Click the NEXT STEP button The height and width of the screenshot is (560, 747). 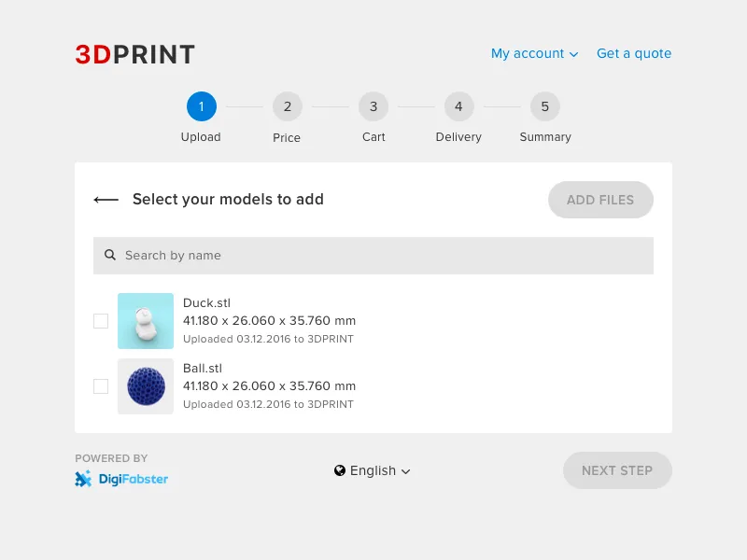pos(617,470)
